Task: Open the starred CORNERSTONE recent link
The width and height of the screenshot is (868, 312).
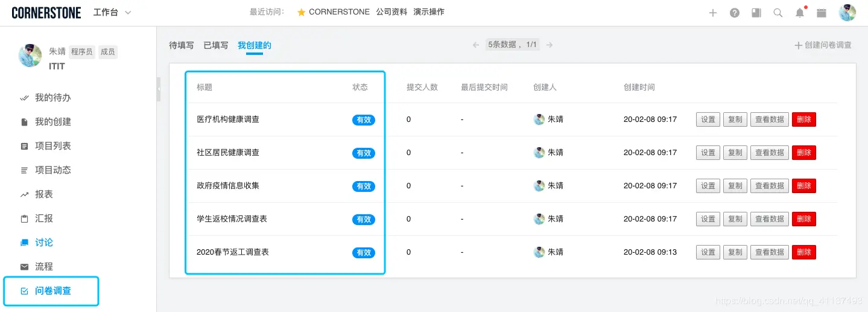Action: [334, 12]
